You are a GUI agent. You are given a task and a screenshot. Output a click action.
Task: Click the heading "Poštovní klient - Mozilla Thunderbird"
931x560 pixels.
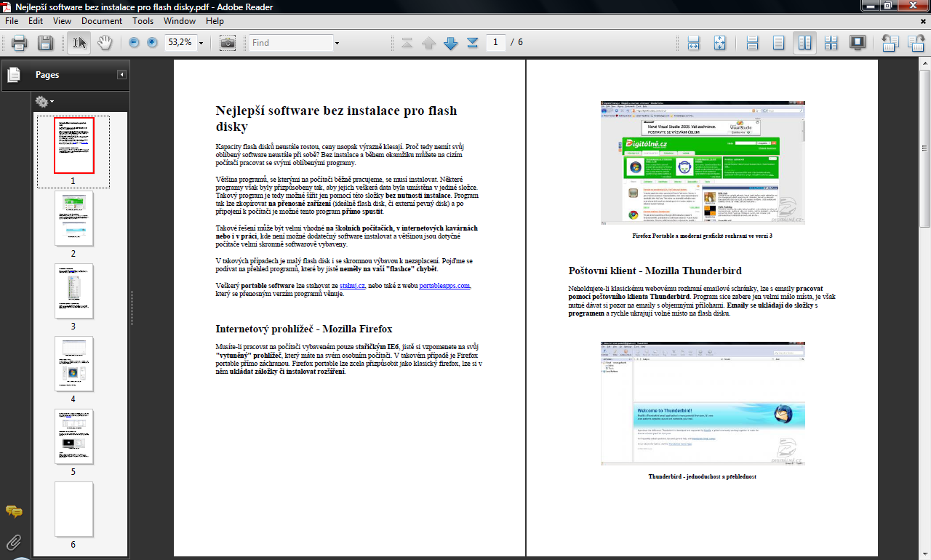point(655,271)
